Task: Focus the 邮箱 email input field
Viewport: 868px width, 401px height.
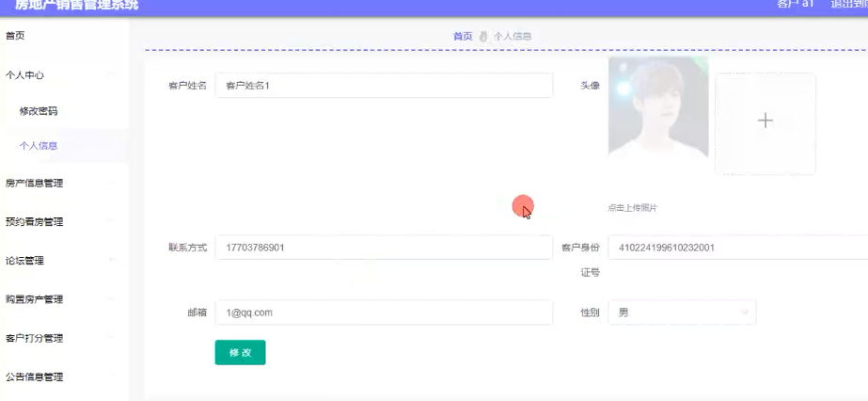Action: tap(384, 313)
